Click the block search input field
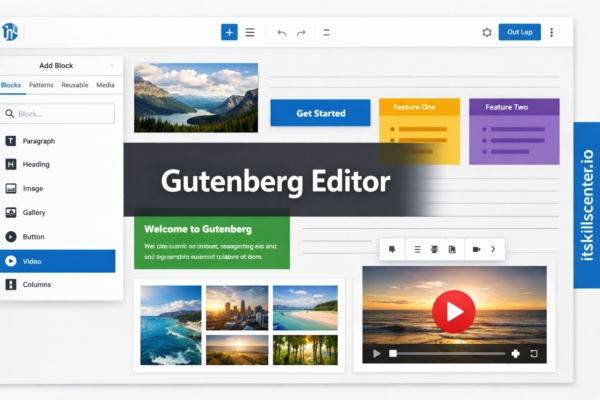Image resolution: width=600 pixels, height=400 pixels. [58, 114]
